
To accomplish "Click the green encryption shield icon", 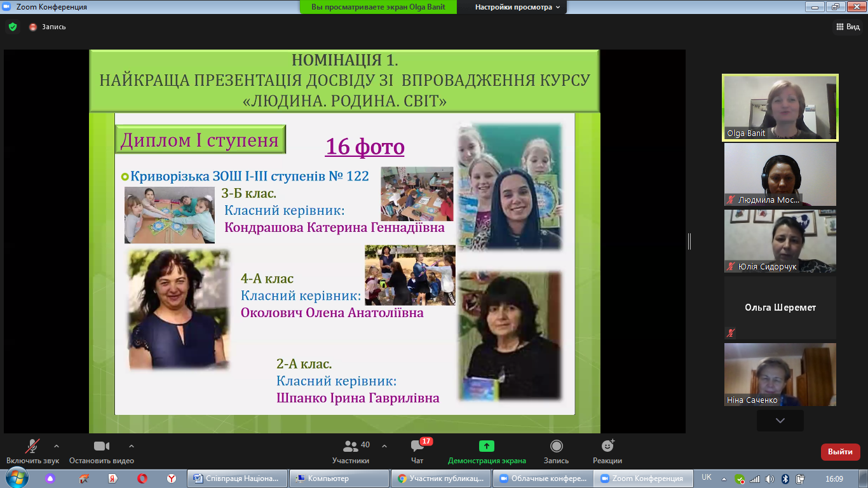I will (12, 27).
